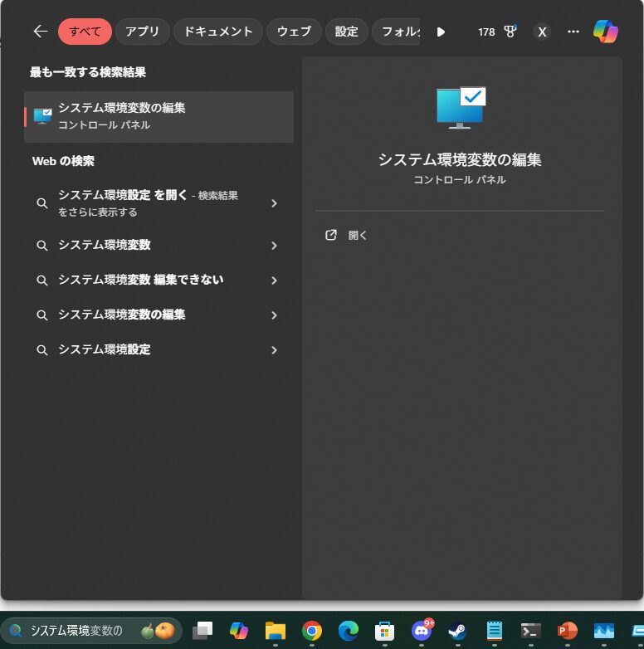Expand the システム環境変数 suggestion chevron

point(274,246)
